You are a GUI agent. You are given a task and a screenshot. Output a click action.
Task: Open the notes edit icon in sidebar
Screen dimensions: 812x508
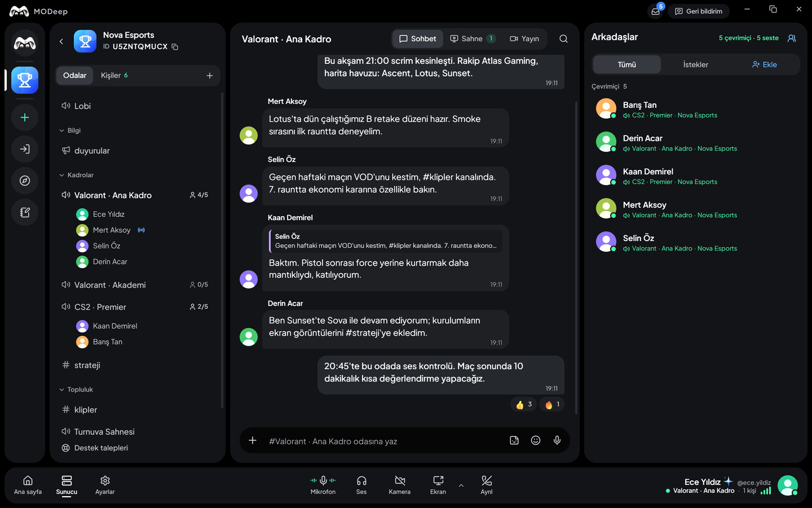(x=25, y=212)
